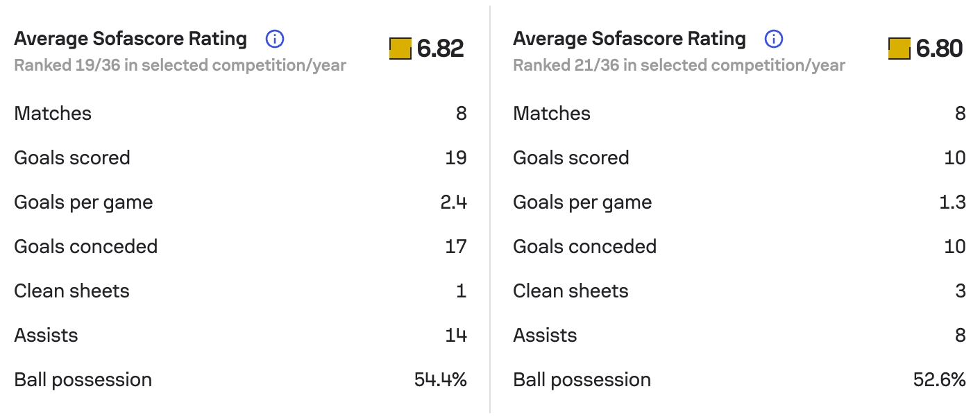
Task: Click info icon beside the 6.80 rating title
Action: [x=774, y=40]
